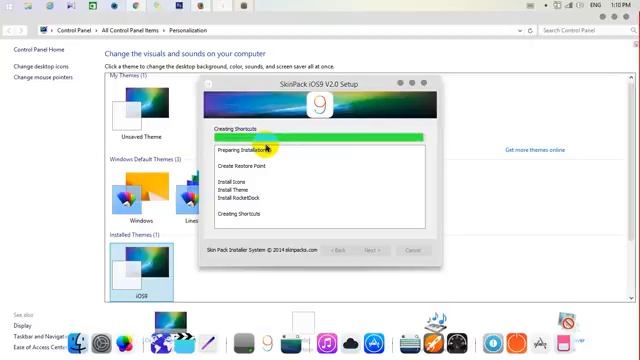Open Control Panel Home link

pyautogui.click(x=39, y=49)
